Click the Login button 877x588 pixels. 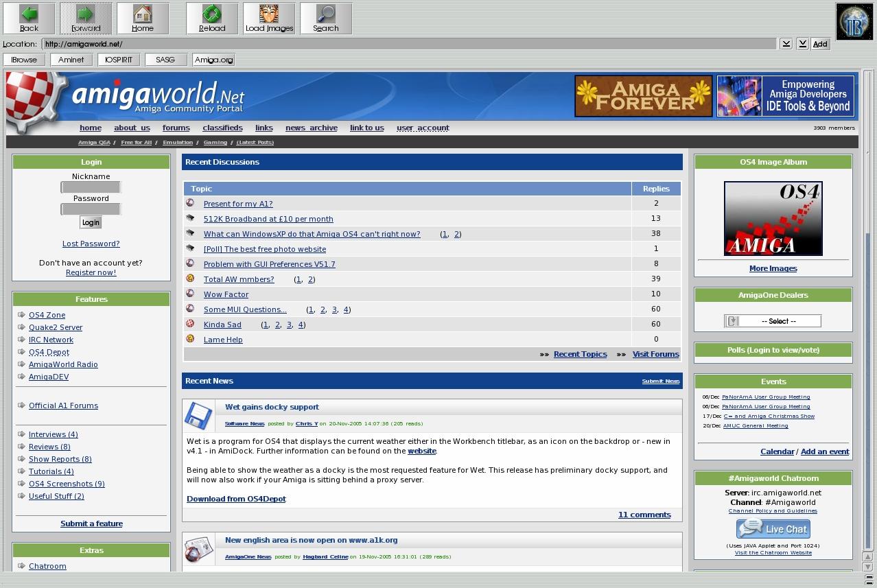coord(91,222)
